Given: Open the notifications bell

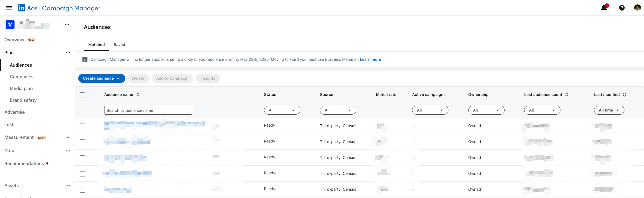Looking at the screenshot, I should pos(604,8).
